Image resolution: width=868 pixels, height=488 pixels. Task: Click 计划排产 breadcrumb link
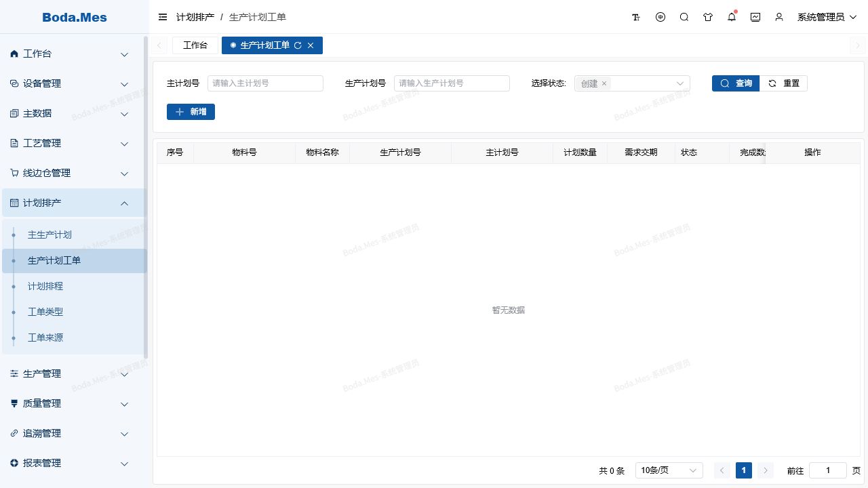(195, 17)
